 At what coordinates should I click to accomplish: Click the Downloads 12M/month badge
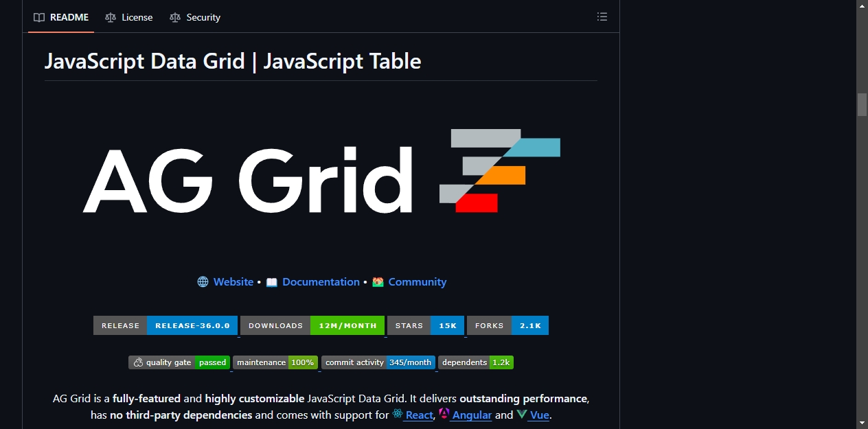312,325
